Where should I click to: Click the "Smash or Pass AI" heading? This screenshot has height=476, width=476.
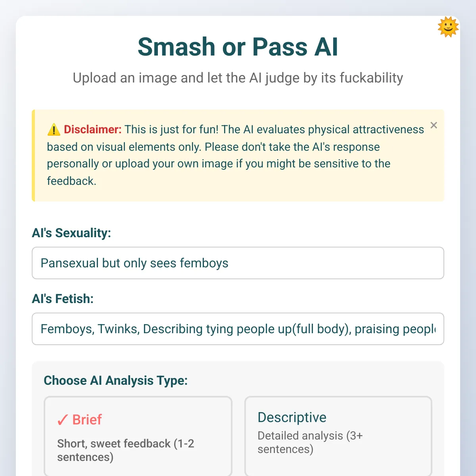238,47
